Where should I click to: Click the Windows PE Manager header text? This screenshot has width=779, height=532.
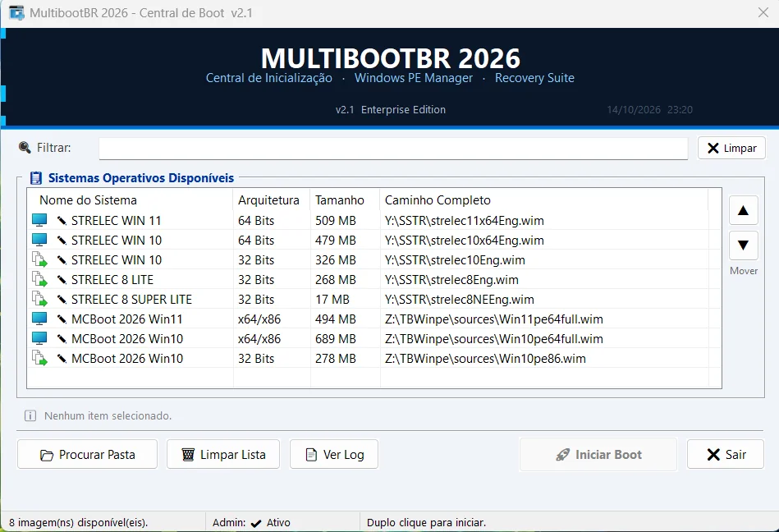pyautogui.click(x=414, y=78)
